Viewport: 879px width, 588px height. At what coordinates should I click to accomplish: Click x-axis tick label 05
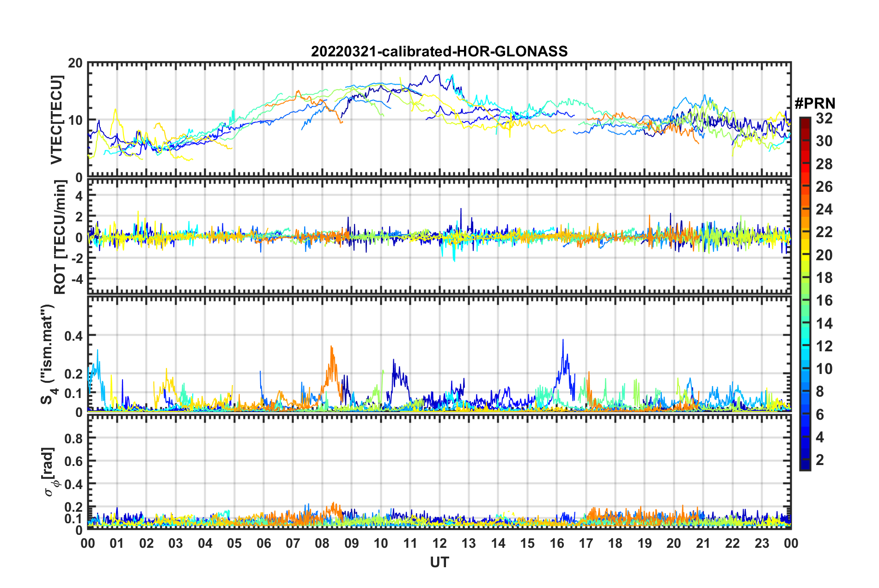pos(234,543)
